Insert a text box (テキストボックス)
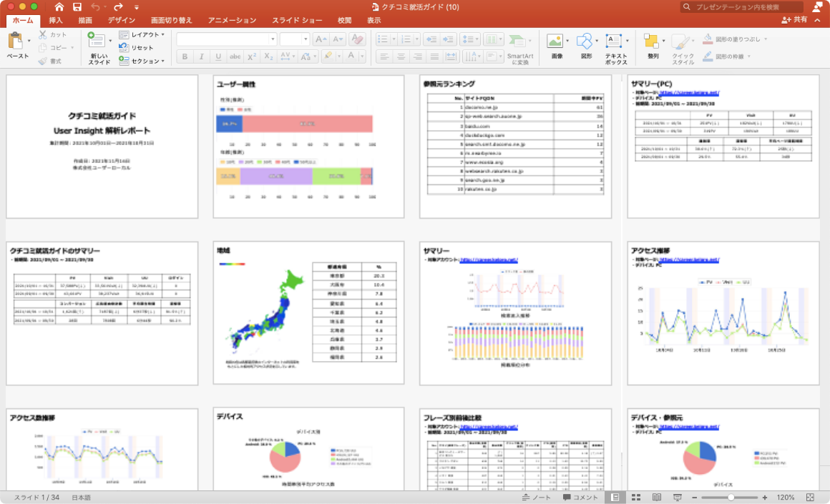The image size is (830, 504). coord(615,41)
